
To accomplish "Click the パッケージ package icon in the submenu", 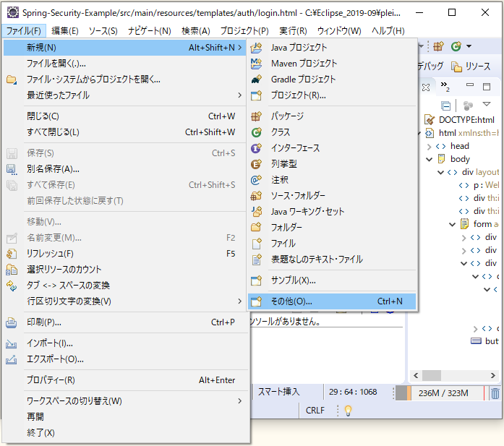I will (x=256, y=116).
